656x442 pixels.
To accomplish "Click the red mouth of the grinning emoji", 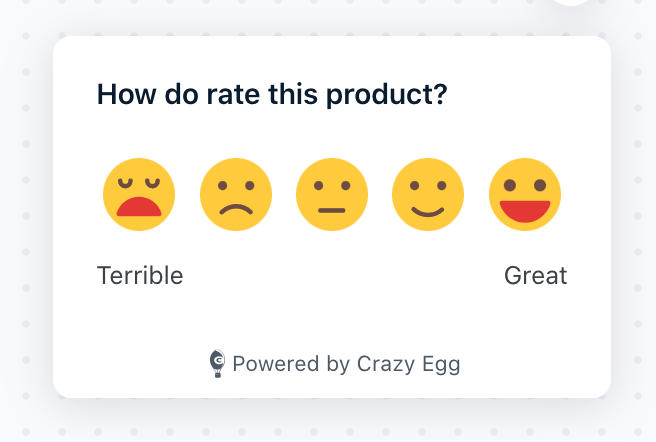I will point(525,211).
